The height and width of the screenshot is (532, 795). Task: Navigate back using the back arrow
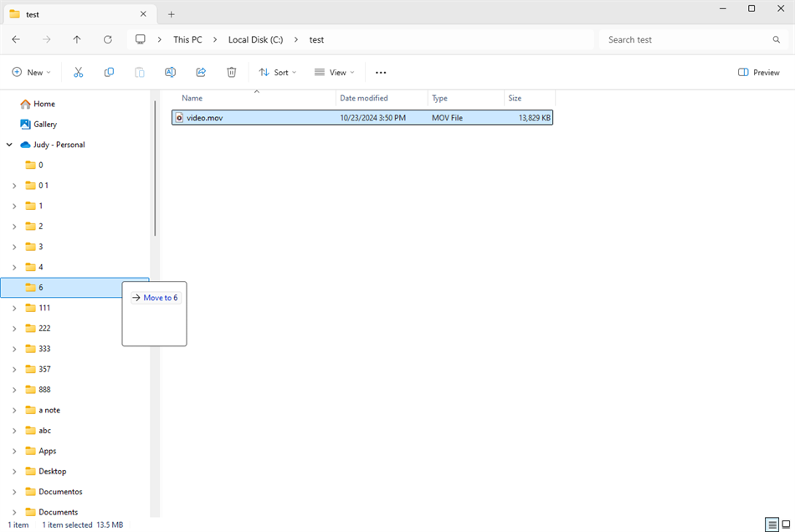(x=16, y=39)
